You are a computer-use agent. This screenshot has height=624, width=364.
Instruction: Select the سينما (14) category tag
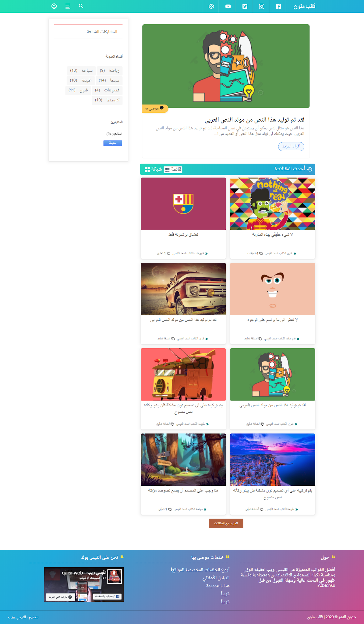pyautogui.click(x=109, y=80)
